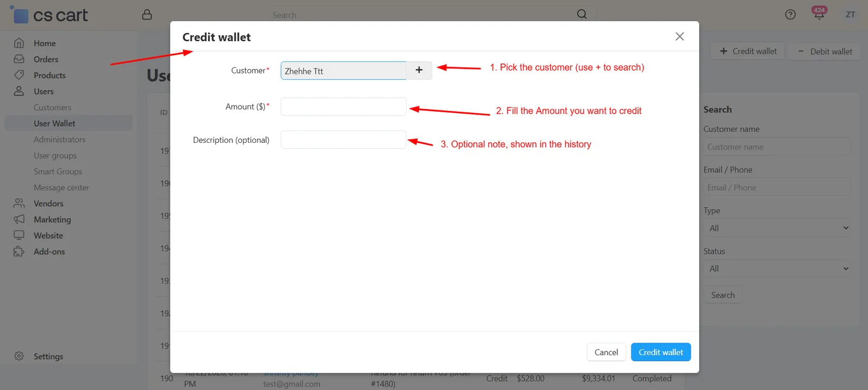This screenshot has width=868, height=390.
Task: Click the search magnifier icon
Action: click(x=582, y=14)
